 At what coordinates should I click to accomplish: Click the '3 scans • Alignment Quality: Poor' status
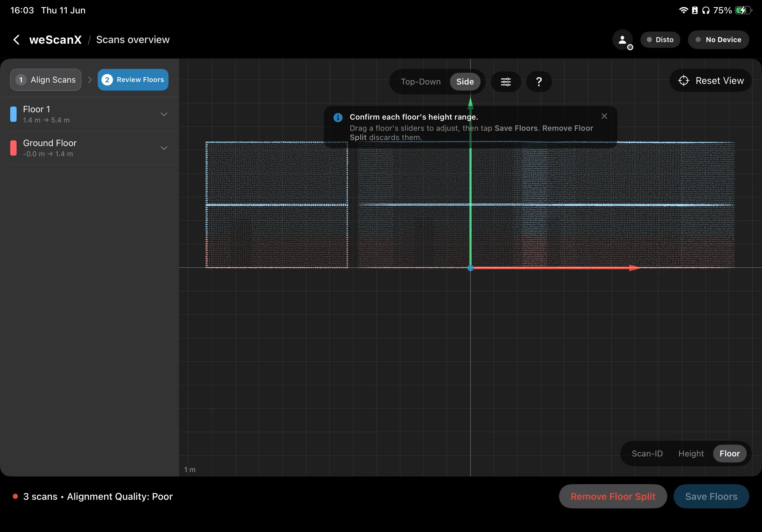98,497
